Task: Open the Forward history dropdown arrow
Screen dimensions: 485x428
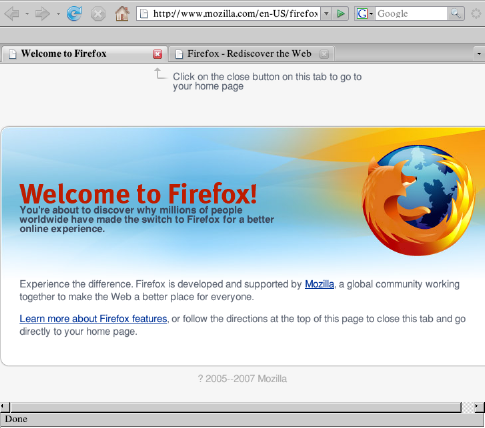Action: (58, 14)
